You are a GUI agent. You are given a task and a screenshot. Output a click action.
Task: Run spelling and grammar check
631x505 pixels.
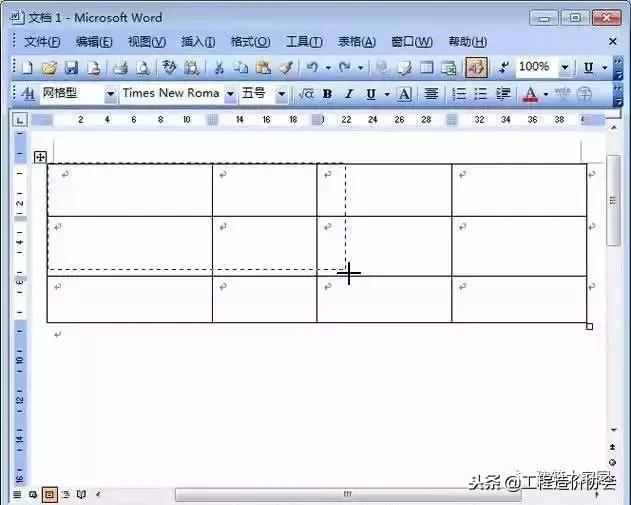[x=169, y=68]
